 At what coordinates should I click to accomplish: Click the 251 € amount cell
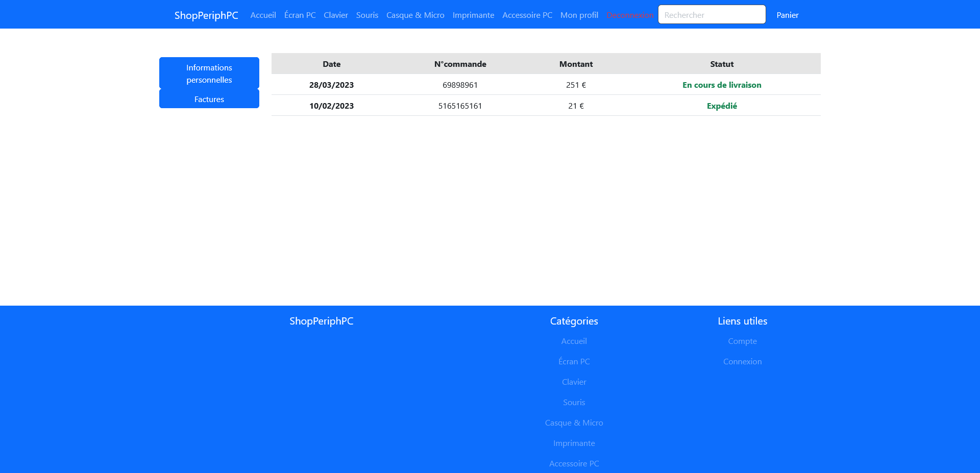click(576, 85)
